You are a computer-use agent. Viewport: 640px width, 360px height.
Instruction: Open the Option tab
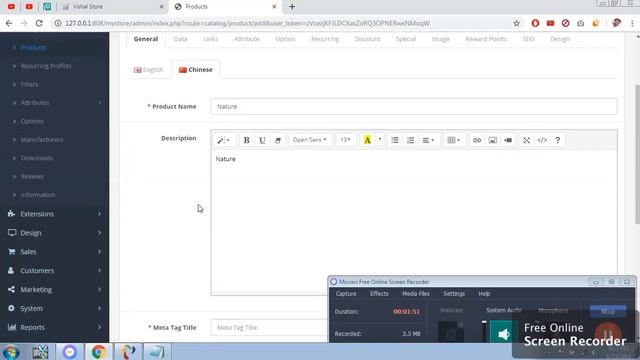285,39
